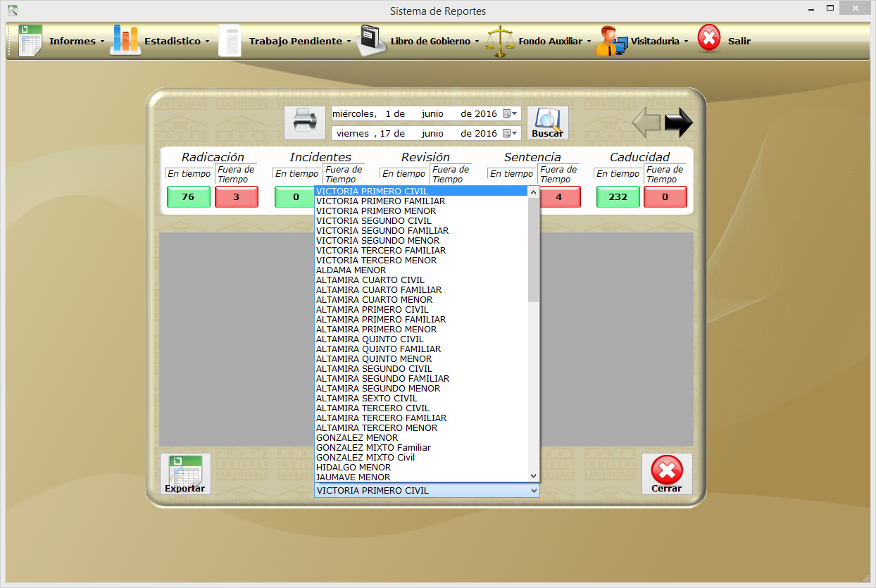Select ALTAMIRA SEGUNDO FAMILIAR option
Screen dimensions: 876x588
pyautogui.click(x=421, y=378)
